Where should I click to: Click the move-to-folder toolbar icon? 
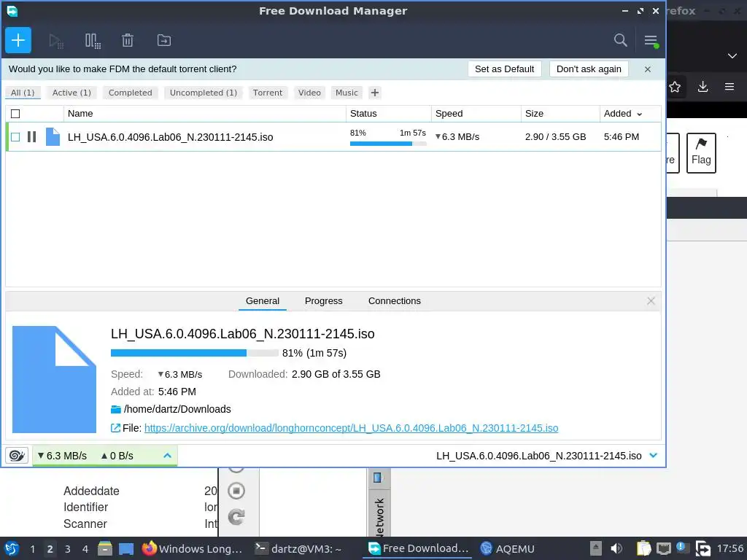(164, 41)
